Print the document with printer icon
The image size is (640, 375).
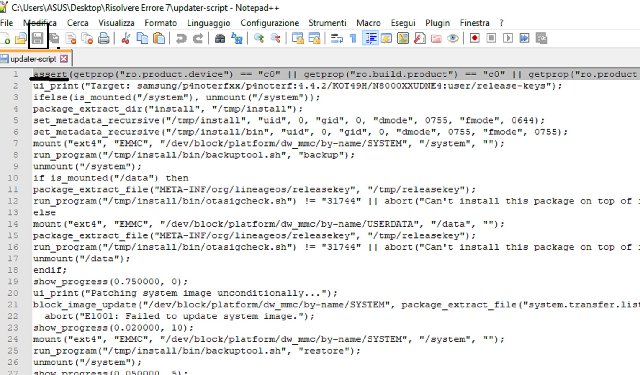click(104, 39)
